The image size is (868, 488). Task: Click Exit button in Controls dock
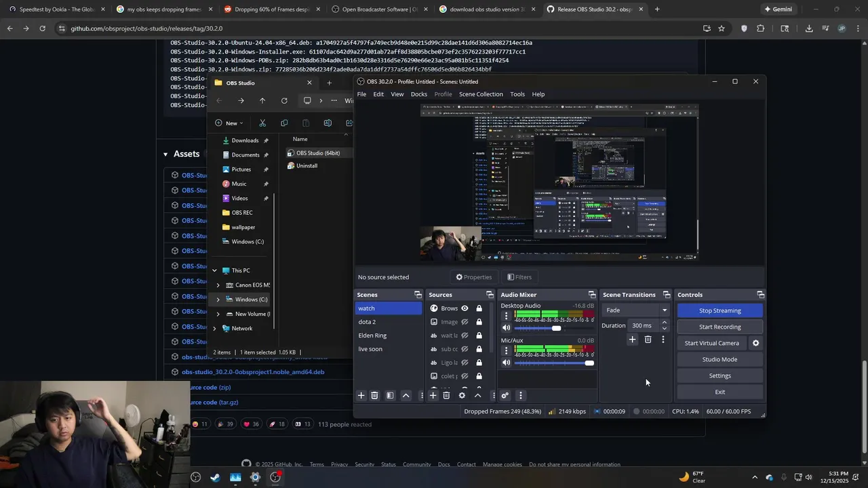click(x=719, y=392)
